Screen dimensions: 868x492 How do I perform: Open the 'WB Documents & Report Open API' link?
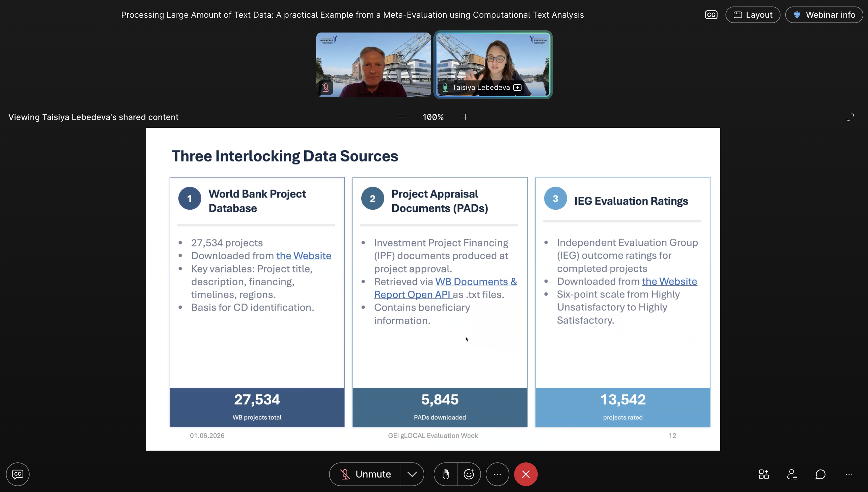pyautogui.click(x=445, y=288)
